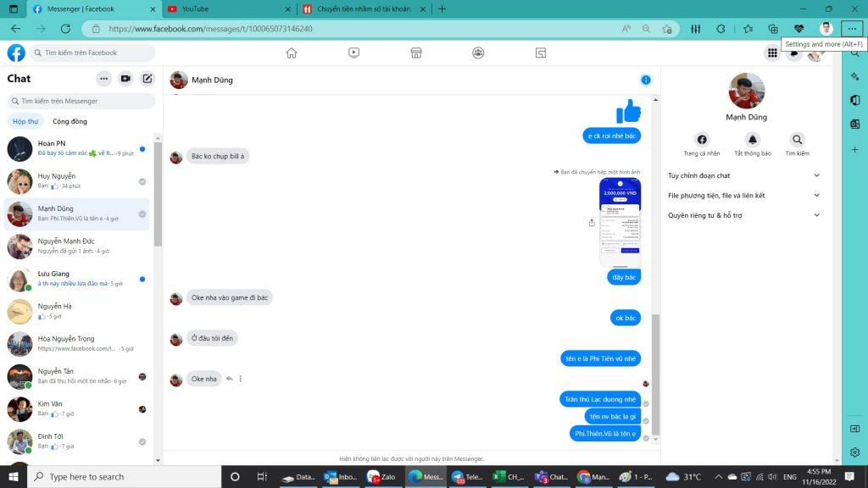
Task: Go to the Facebook Home feed icon
Action: [x=292, y=53]
